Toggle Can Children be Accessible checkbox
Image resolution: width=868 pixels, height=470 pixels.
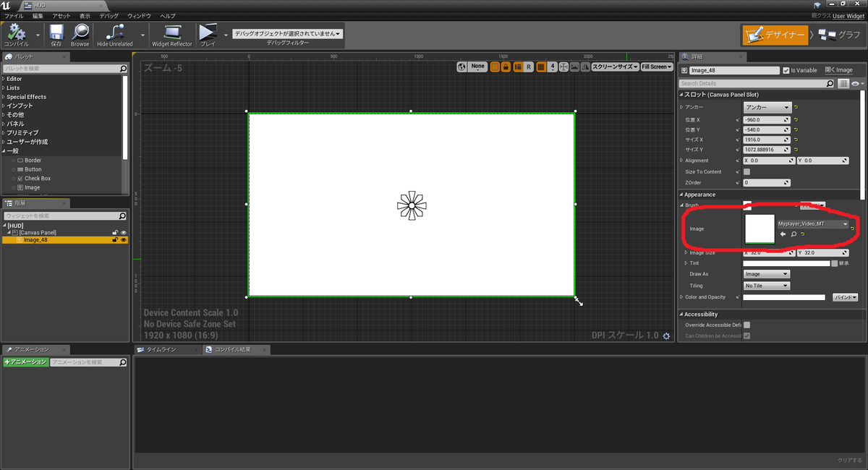[746, 336]
